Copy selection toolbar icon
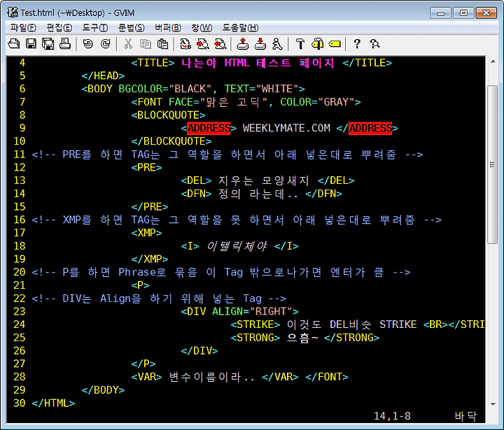 tap(146, 43)
